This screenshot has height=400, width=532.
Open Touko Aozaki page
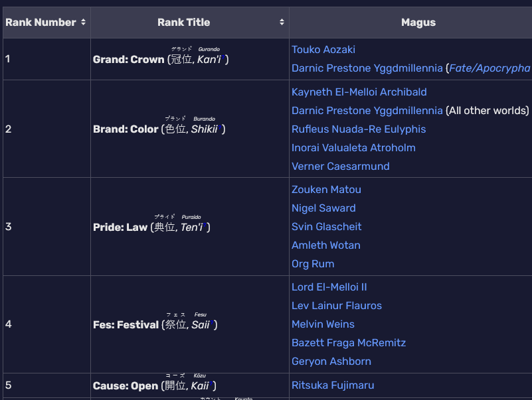click(x=323, y=50)
